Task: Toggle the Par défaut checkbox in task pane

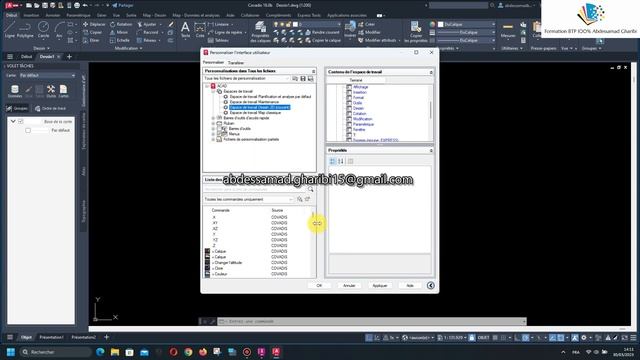Action: [x=28, y=130]
